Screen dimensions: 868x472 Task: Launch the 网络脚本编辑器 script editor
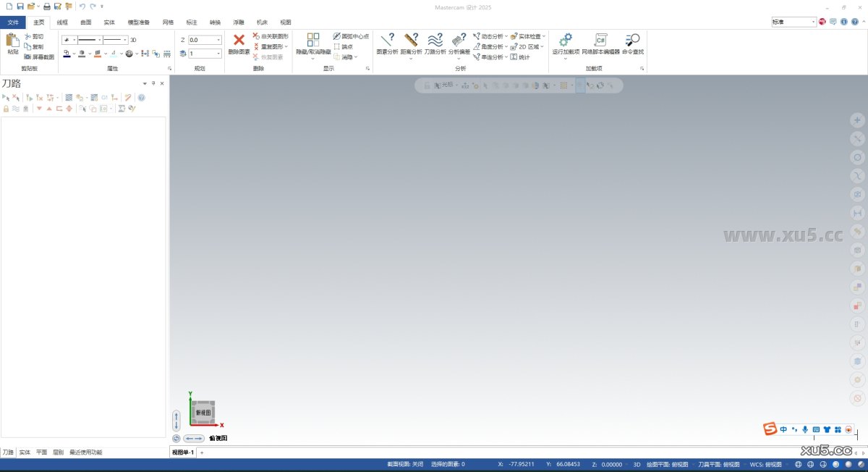(x=600, y=41)
